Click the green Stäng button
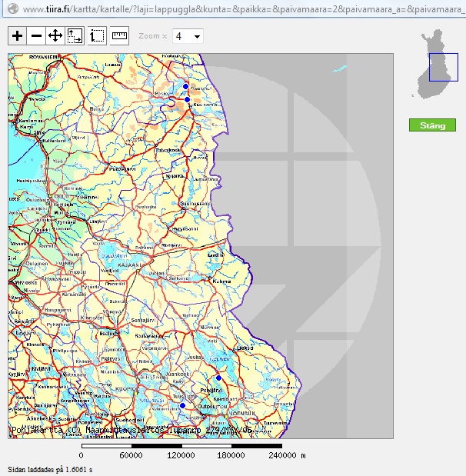The image size is (466, 476). click(432, 125)
